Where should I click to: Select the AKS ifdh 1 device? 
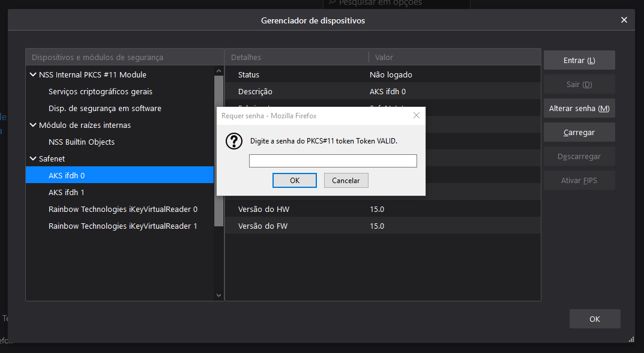67,193
